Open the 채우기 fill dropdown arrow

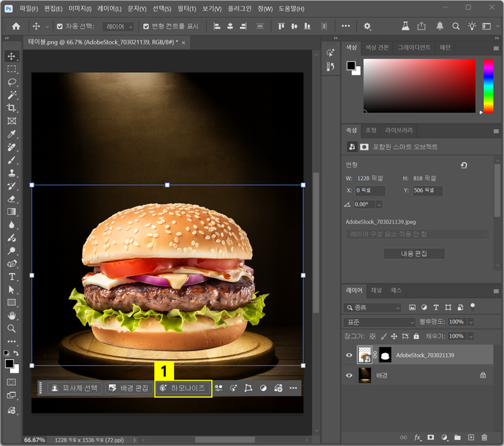471,336
